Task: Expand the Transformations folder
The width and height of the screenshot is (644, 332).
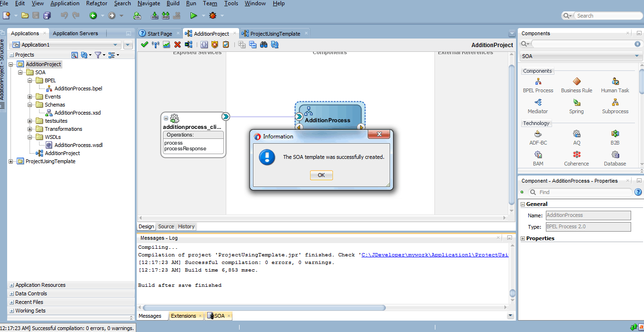Action: (30, 129)
